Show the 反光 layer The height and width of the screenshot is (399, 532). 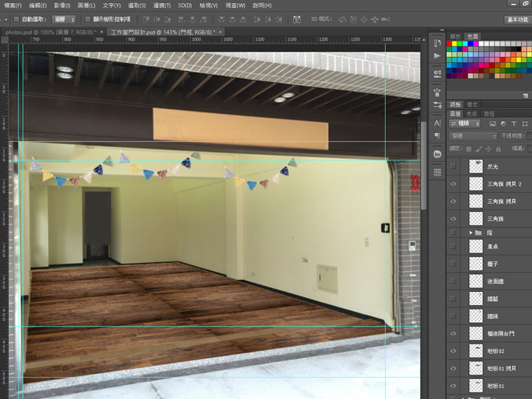click(454, 167)
